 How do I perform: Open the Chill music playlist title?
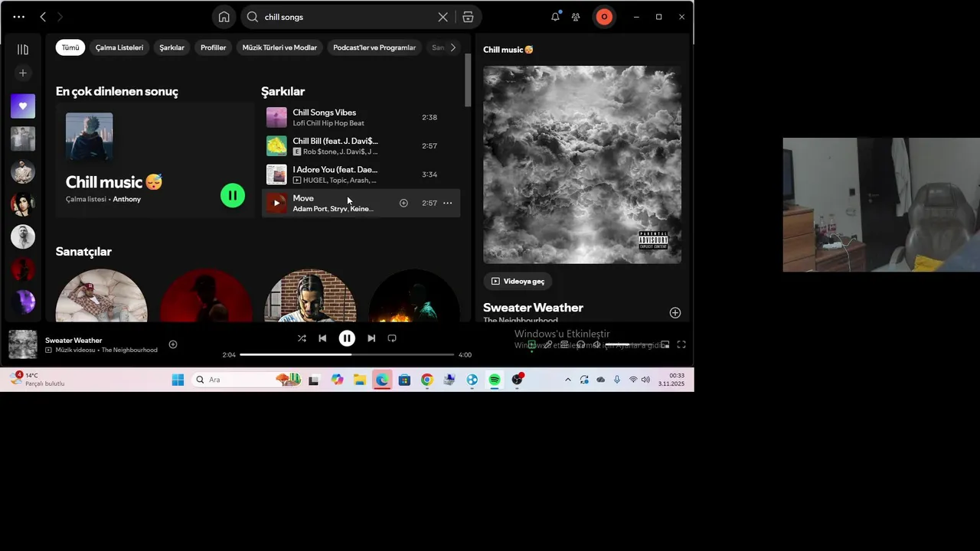coord(114,182)
